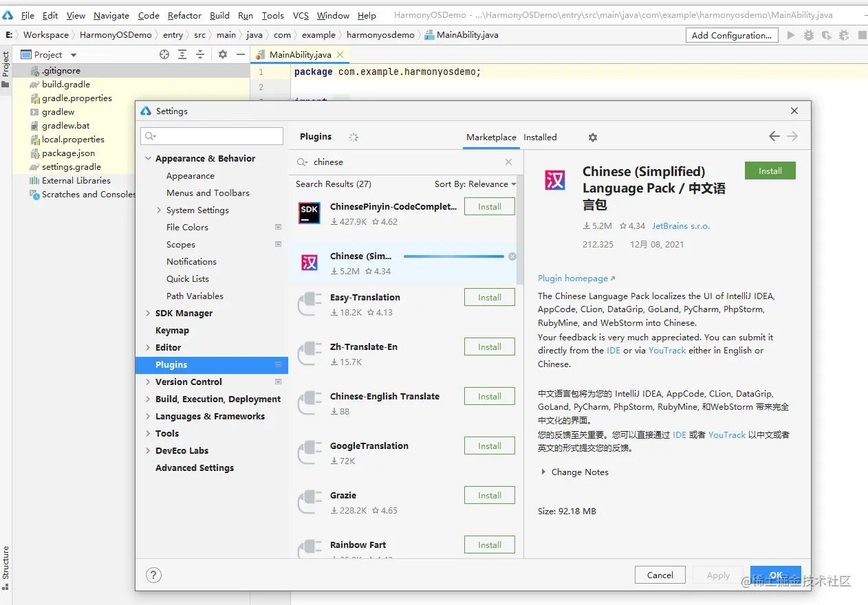This screenshot has width=868, height=605.
Task: Click the Debug bug icon in toolbar
Action: pos(809,35)
